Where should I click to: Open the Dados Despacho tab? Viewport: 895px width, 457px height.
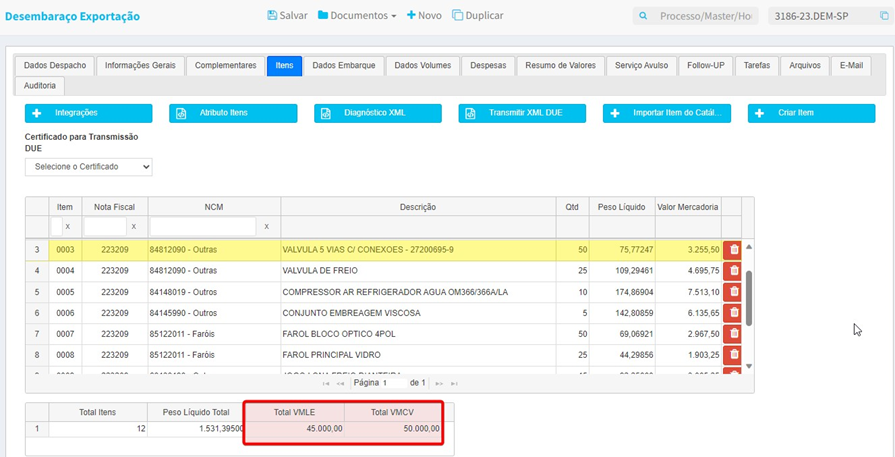(x=55, y=66)
